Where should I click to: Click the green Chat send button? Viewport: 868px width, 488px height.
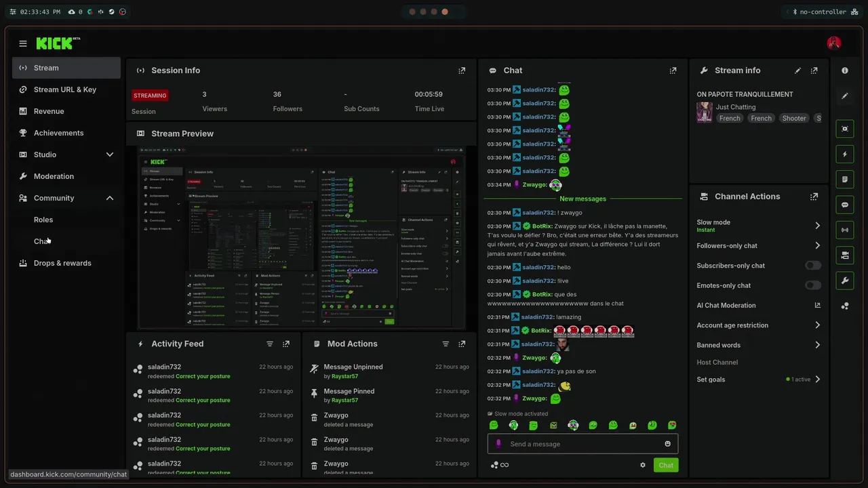[666, 465]
